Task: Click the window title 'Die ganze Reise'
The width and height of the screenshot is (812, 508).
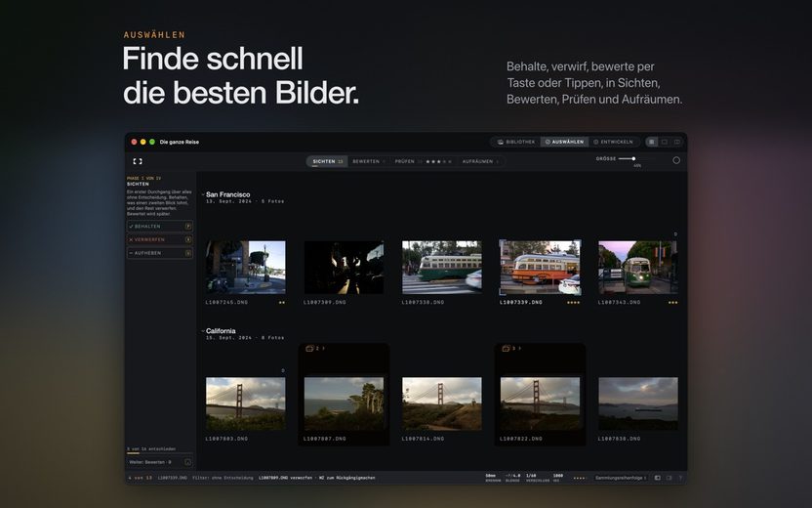Action: [180, 142]
